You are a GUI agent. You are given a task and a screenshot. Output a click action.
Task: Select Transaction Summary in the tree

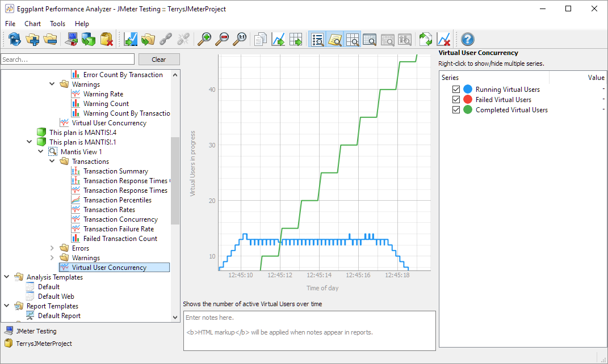(x=115, y=171)
